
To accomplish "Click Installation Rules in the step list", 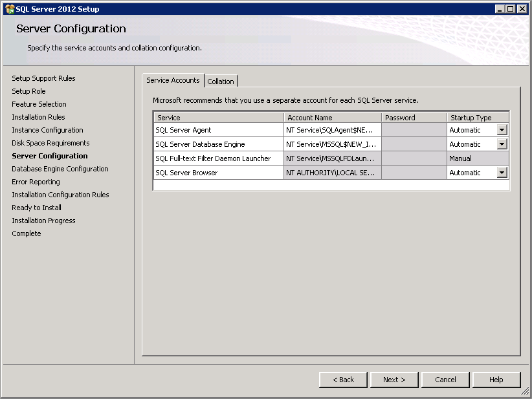I will [x=38, y=117].
